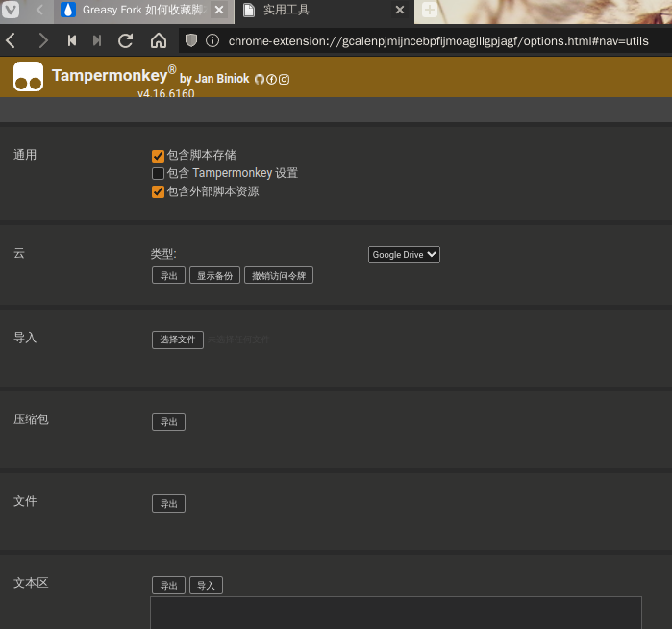
Task: Open Jan Biniok's GitHub icon link
Action: (260, 79)
